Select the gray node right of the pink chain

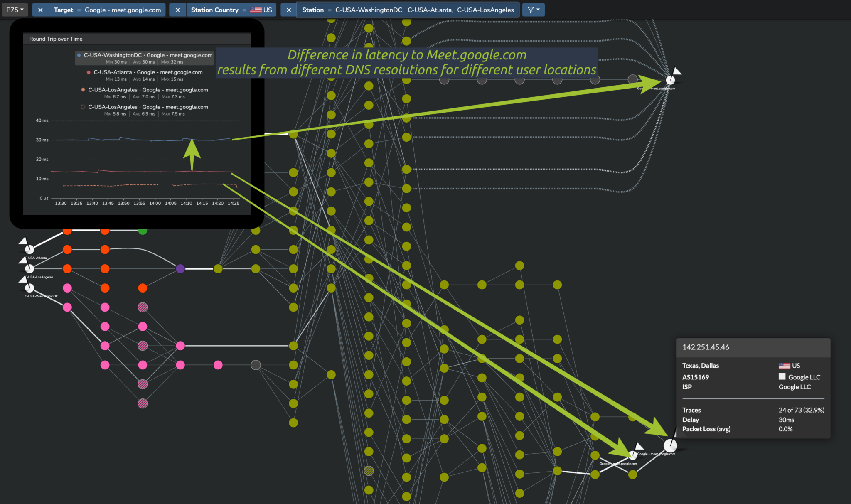click(256, 365)
